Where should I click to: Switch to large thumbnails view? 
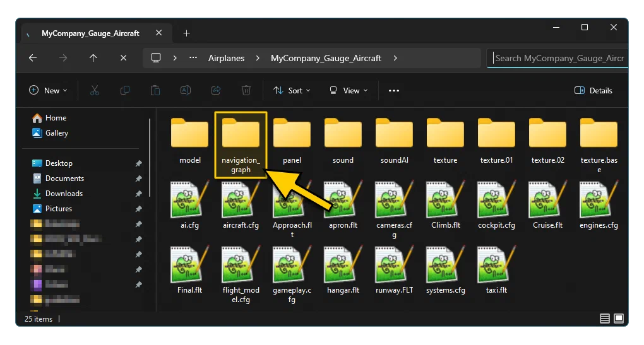coord(619,319)
